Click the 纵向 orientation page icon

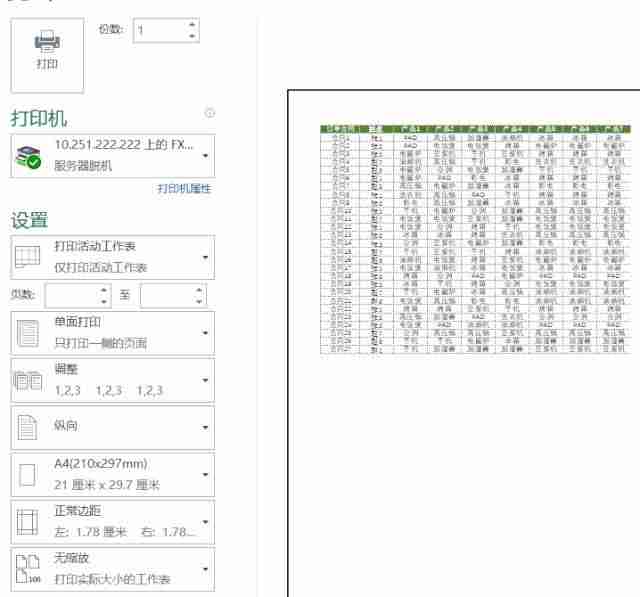tap(27, 427)
